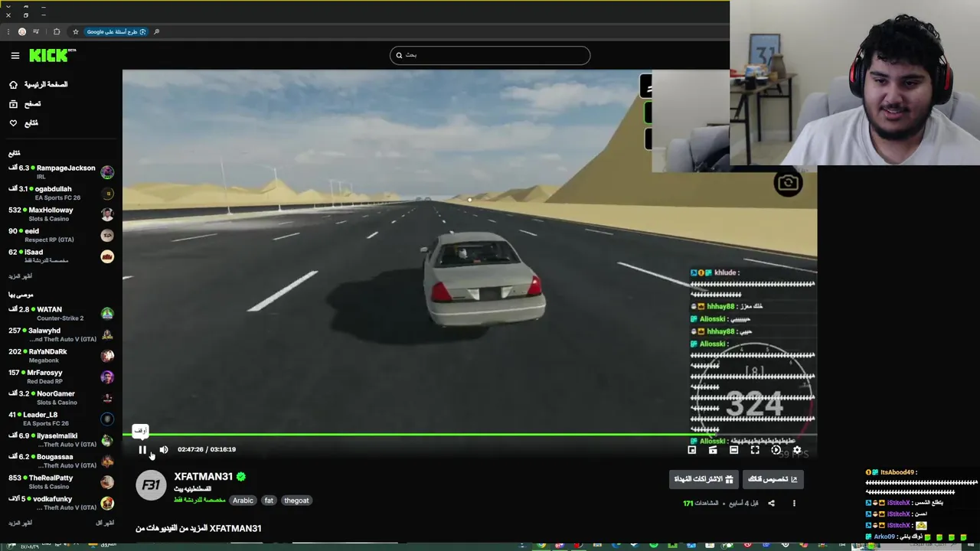
Task: Change the playback speed
Action: 776,450
